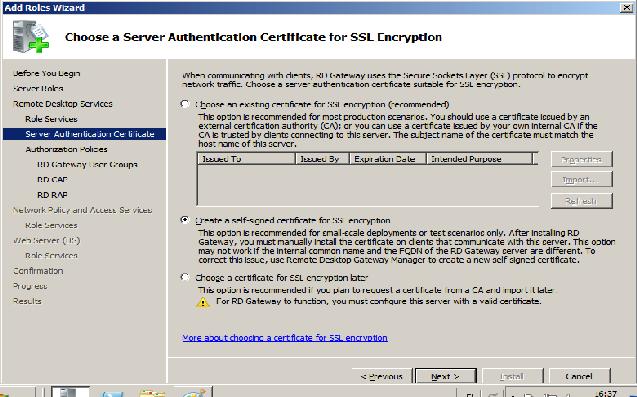
Task: Open Role Services under Remote Desktop Services
Action: coord(51,119)
